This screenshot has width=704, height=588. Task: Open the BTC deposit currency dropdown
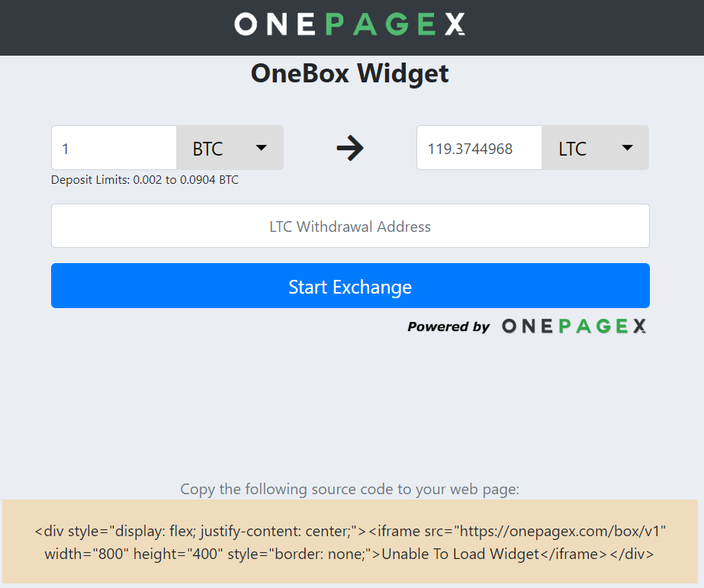point(230,148)
